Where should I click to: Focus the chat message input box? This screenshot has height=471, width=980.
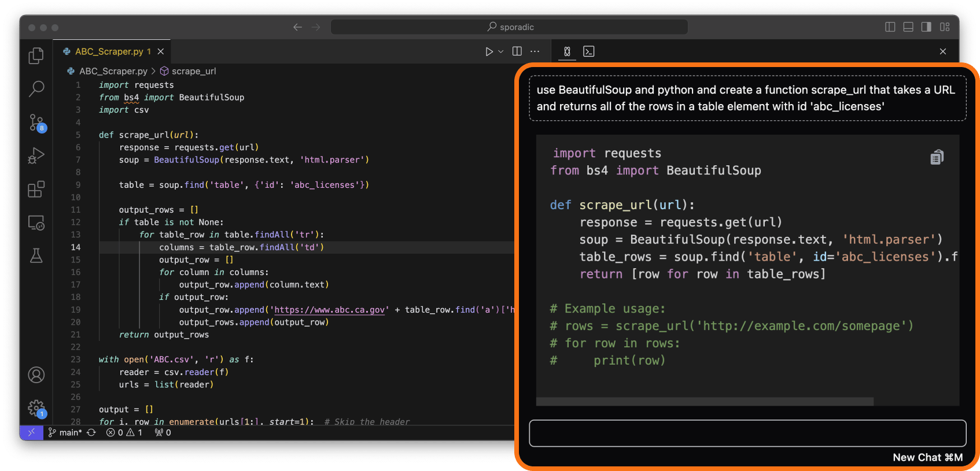(747, 433)
